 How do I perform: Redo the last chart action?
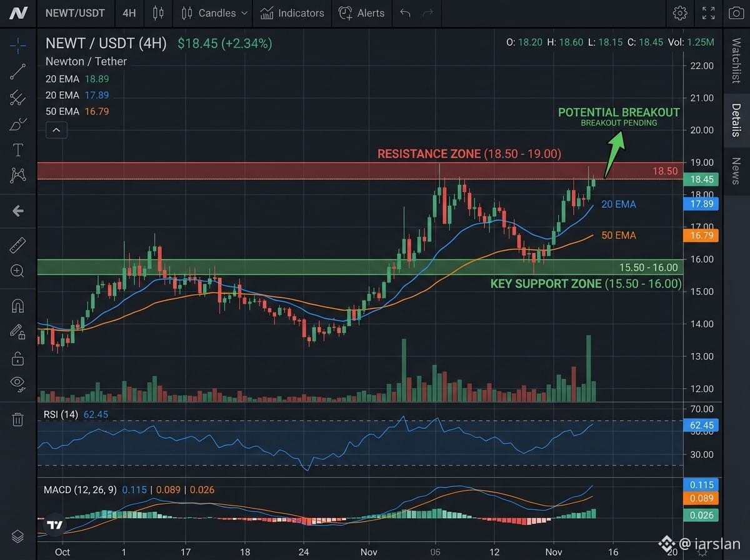[x=427, y=12]
